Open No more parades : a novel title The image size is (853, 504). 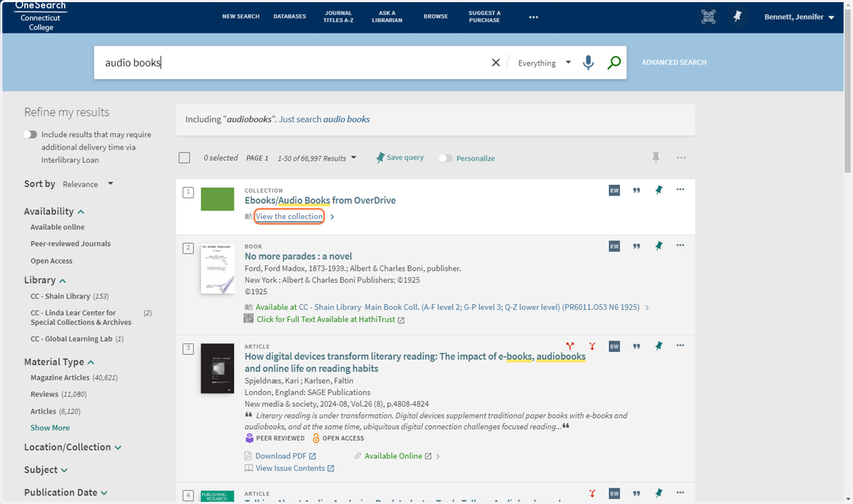pos(299,256)
